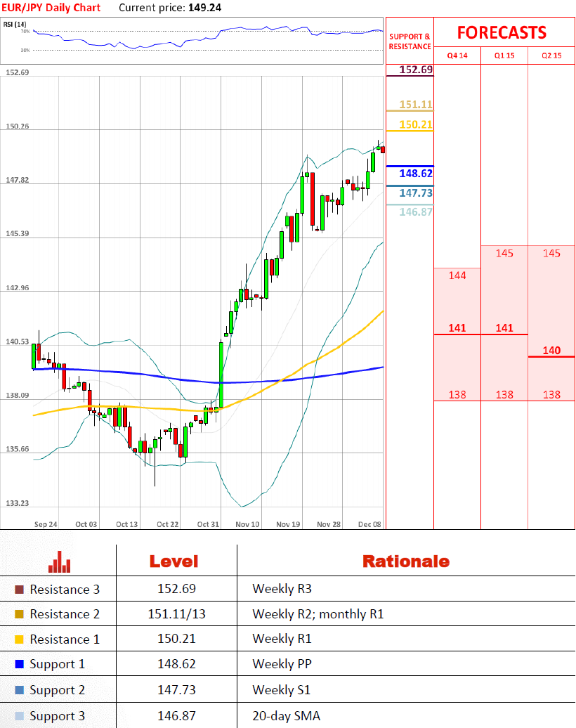576x728 pixels.
Task: Click the 152.69 resistance level label
Action: [416, 70]
